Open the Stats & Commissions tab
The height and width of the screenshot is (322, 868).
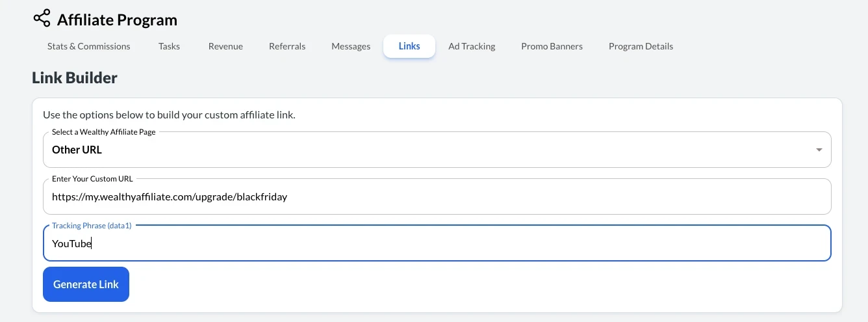[88, 46]
